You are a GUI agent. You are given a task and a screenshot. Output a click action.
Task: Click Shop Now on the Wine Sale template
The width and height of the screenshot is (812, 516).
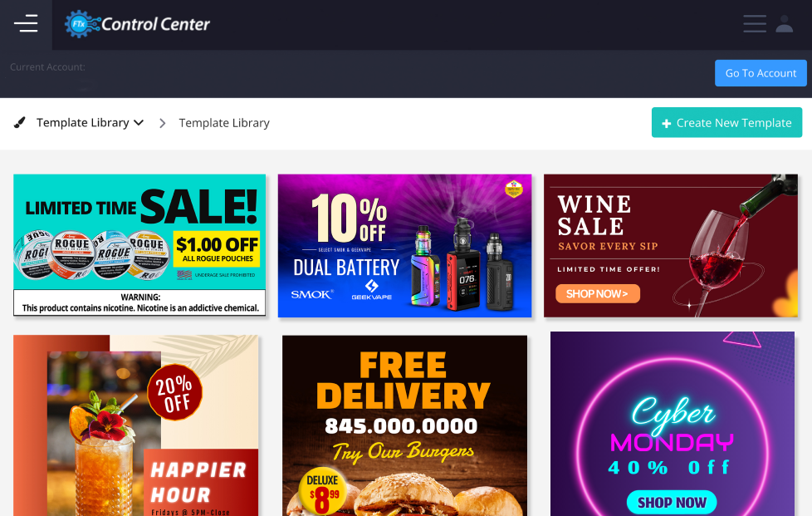(598, 294)
